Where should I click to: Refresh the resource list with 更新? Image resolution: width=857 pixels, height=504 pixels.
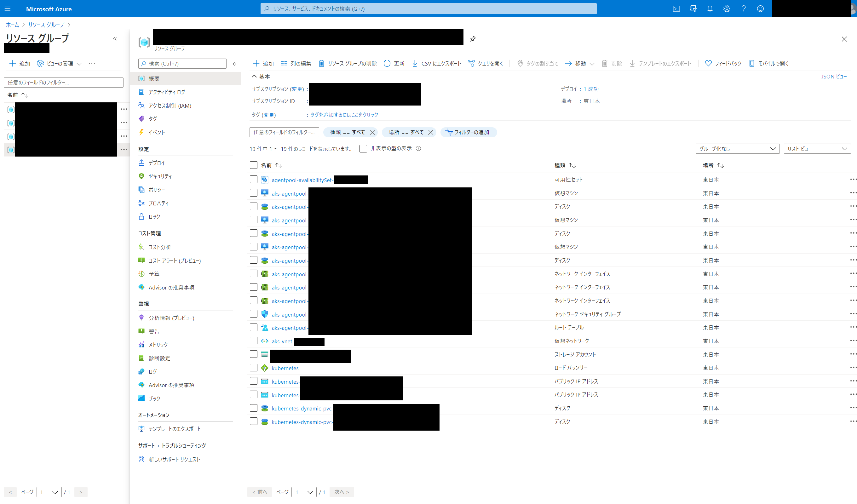click(394, 63)
